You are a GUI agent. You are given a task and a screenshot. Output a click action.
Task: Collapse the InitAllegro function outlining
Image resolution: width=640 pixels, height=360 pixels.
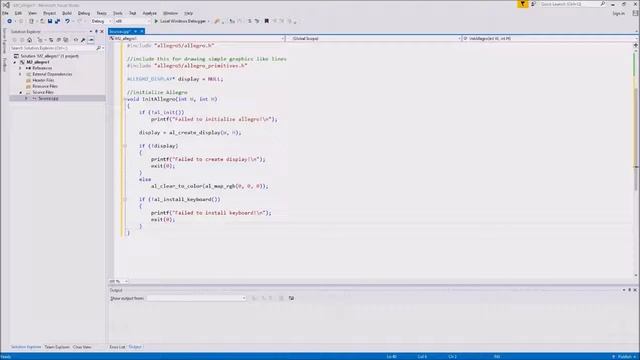point(125,99)
